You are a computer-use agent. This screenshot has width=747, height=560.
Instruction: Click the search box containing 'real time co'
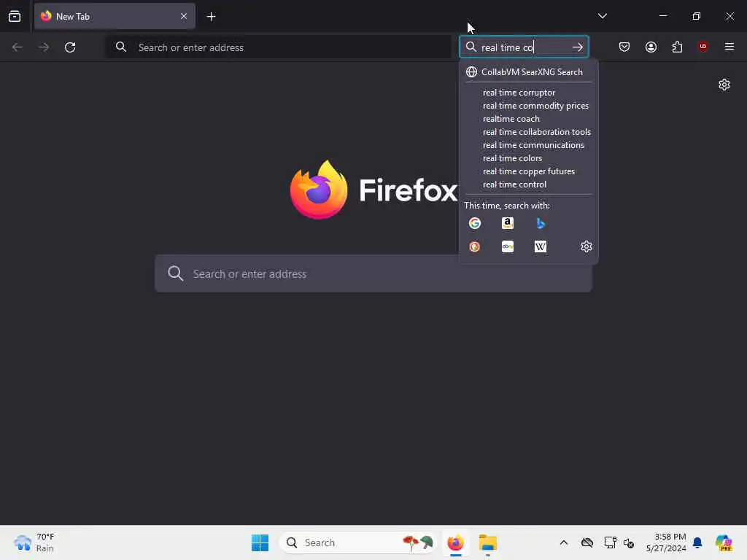coord(524,47)
